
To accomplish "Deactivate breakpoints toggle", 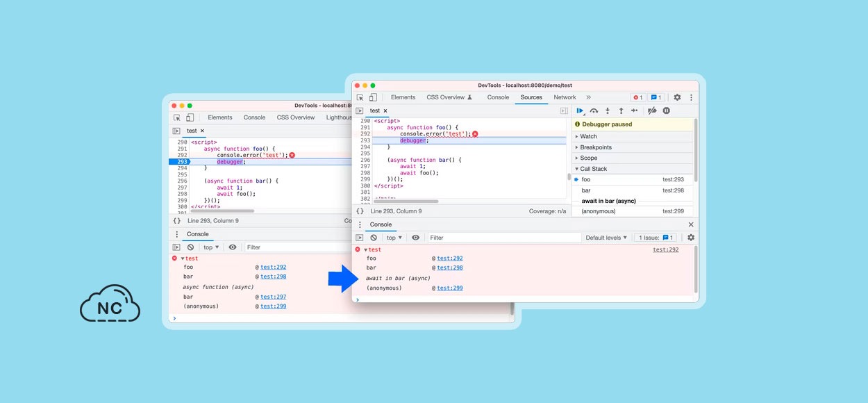I will click(652, 110).
